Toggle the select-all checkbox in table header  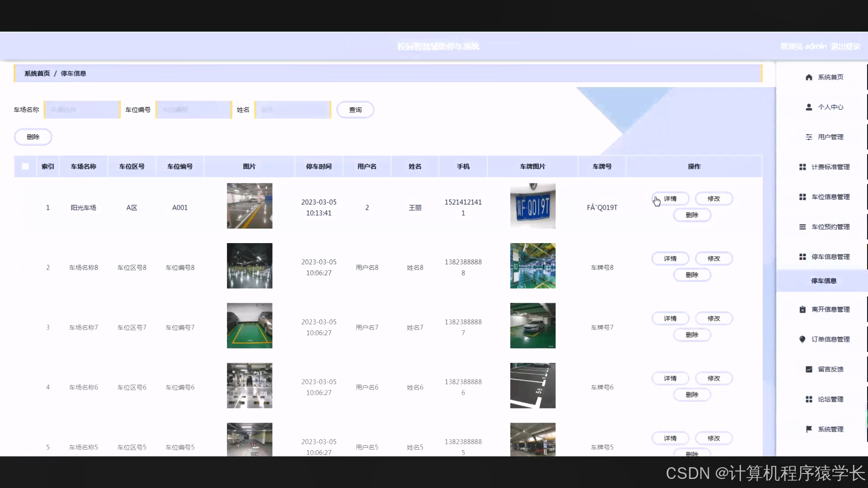[25, 166]
